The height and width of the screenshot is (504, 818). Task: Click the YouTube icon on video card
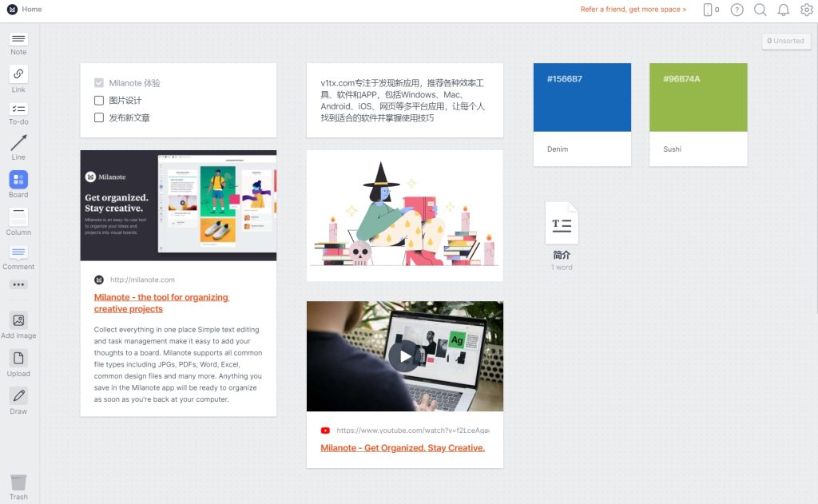[325, 431]
